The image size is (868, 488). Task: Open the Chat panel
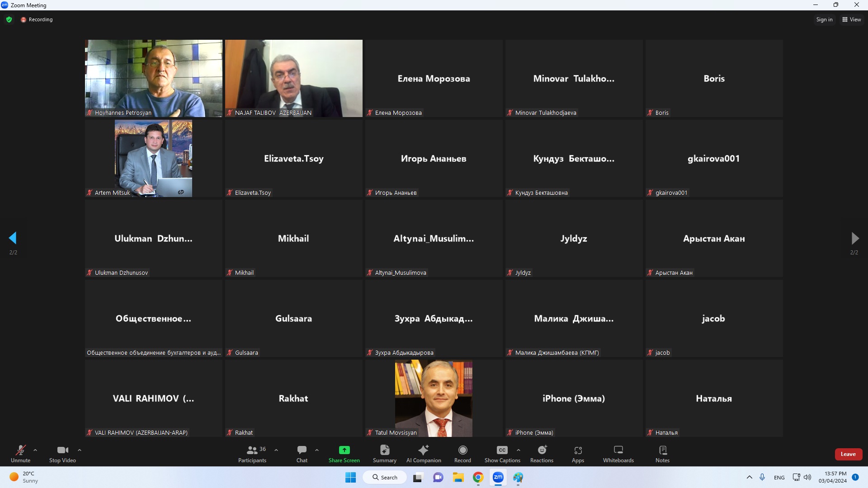click(x=302, y=454)
